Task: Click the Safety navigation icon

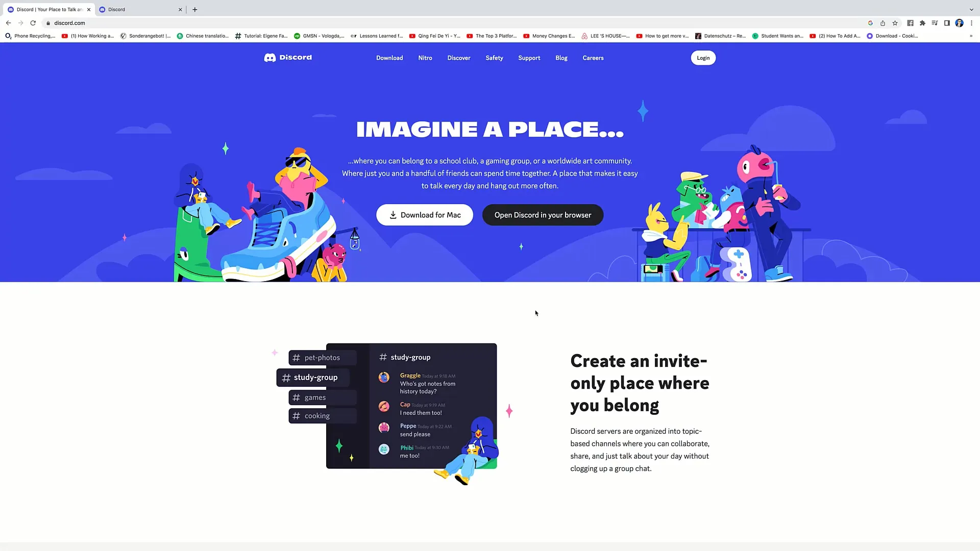Action: tap(494, 58)
